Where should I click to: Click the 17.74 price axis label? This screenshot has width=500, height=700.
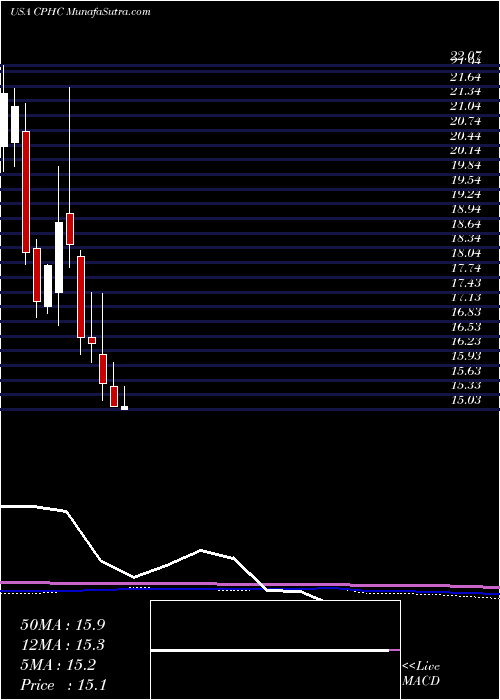pyautogui.click(x=466, y=268)
